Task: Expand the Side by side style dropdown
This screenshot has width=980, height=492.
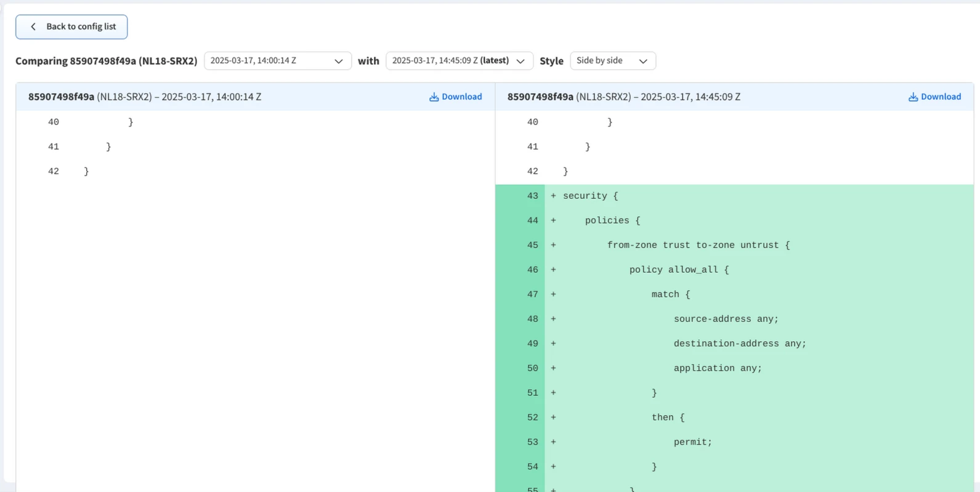Action: point(612,61)
